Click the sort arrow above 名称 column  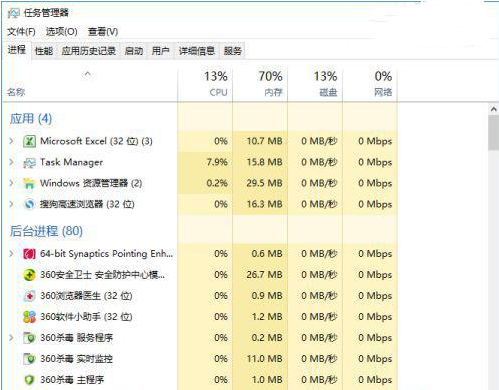tap(87, 74)
